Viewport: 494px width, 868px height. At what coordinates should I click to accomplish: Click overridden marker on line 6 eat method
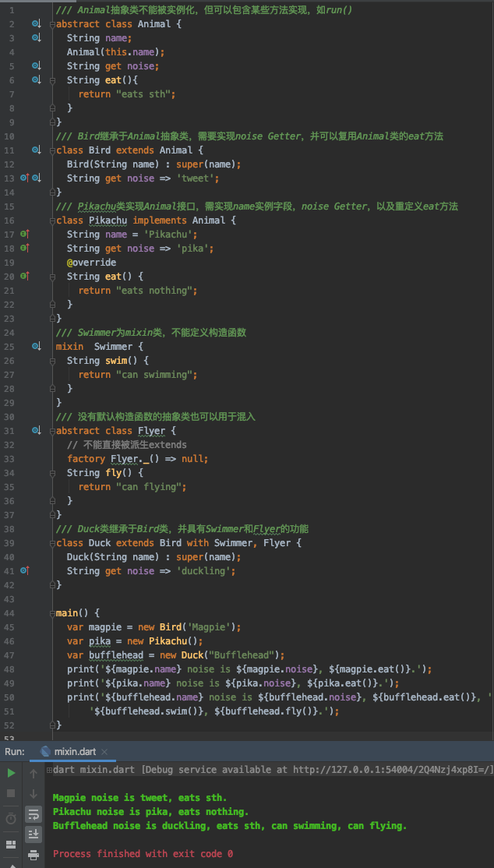(x=37, y=79)
